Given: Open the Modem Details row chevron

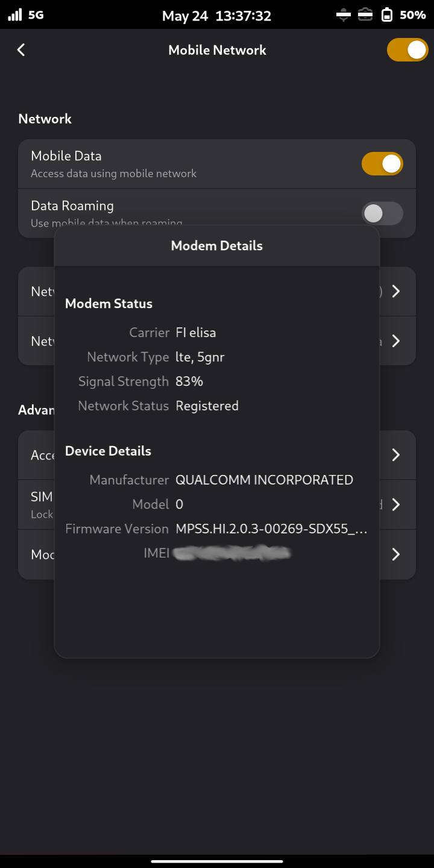Looking at the screenshot, I should pyautogui.click(x=396, y=554).
